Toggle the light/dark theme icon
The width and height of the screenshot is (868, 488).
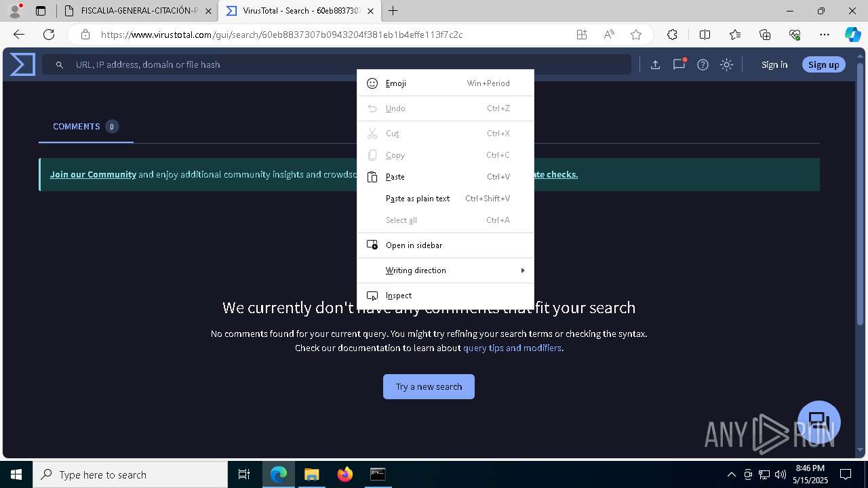[726, 65]
